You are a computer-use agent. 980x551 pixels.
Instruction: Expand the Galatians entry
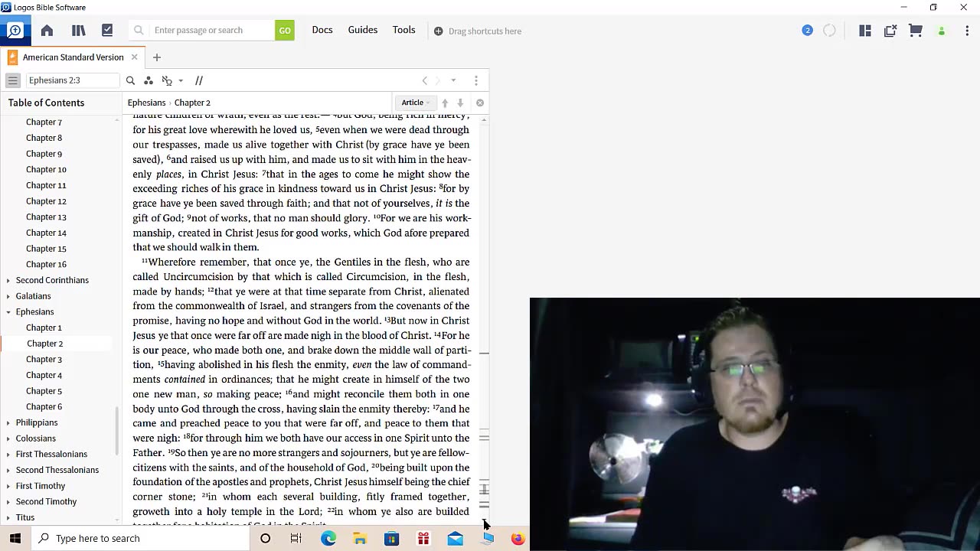(x=8, y=296)
